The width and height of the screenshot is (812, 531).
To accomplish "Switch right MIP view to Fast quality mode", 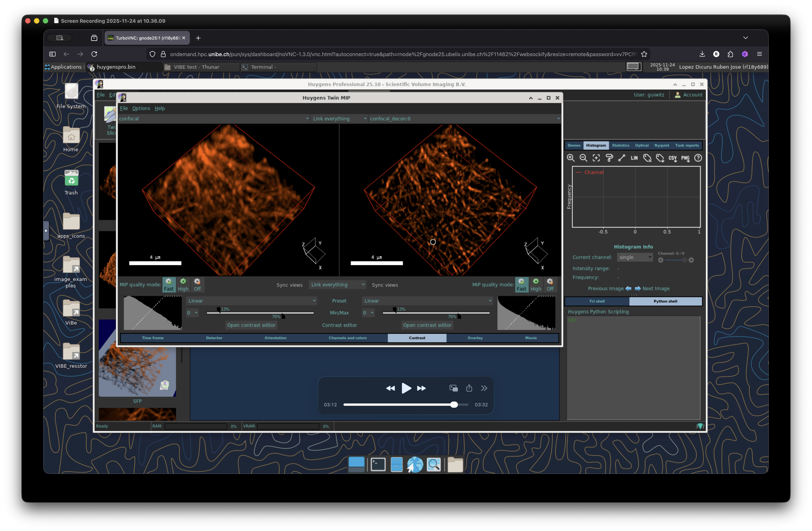I will pyautogui.click(x=521, y=284).
